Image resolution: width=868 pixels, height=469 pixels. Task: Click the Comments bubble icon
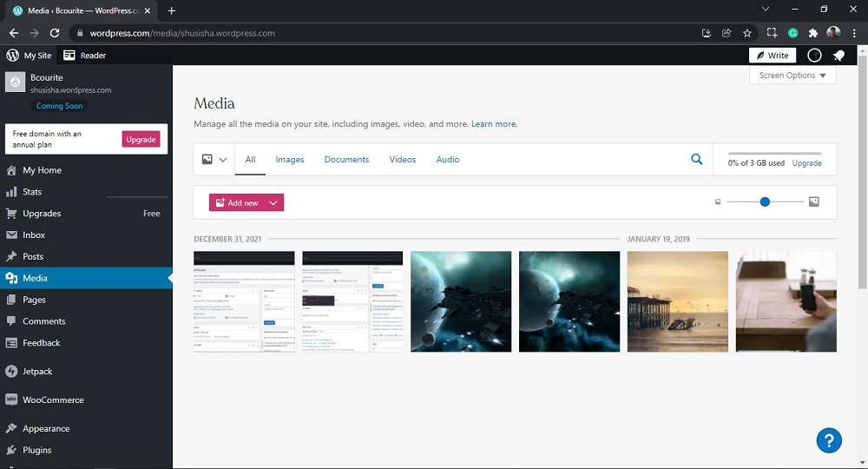point(11,321)
